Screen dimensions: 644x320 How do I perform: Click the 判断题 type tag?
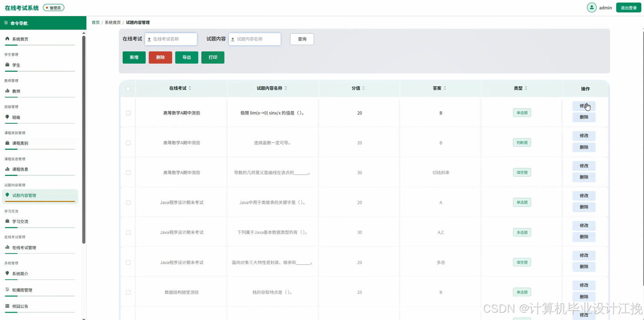(522, 143)
